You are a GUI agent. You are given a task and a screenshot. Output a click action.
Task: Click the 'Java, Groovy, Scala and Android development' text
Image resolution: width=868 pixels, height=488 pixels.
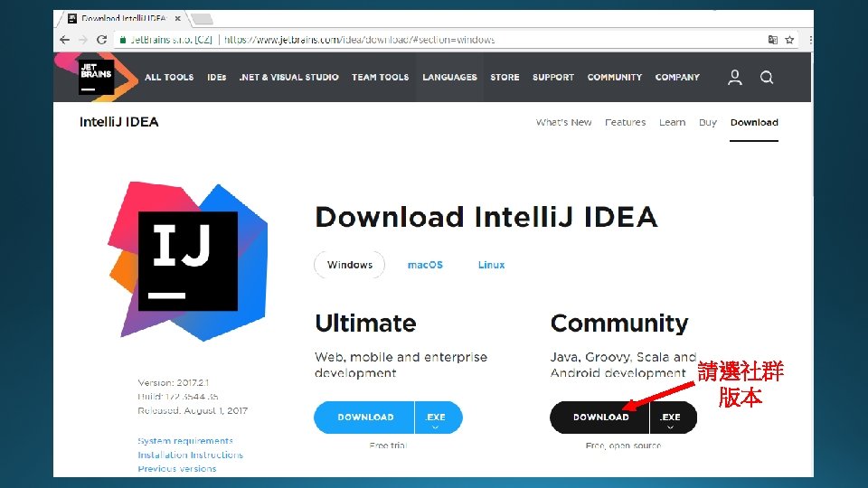[x=623, y=365]
